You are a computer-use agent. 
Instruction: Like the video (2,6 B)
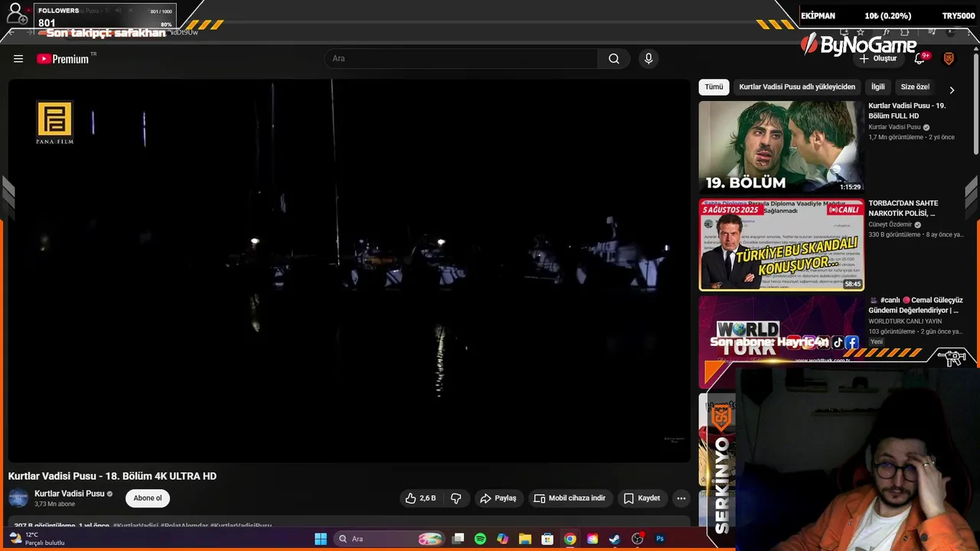(x=420, y=498)
